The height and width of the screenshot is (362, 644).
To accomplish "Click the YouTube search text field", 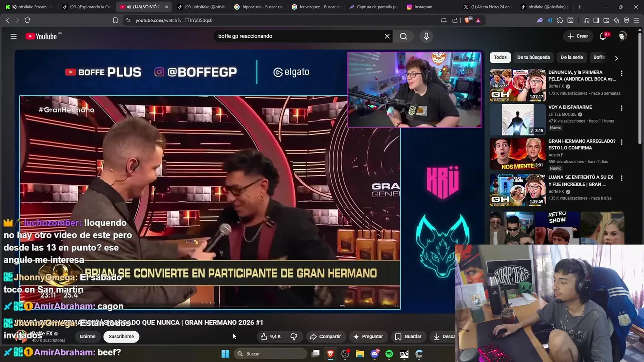I will coord(299,36).
